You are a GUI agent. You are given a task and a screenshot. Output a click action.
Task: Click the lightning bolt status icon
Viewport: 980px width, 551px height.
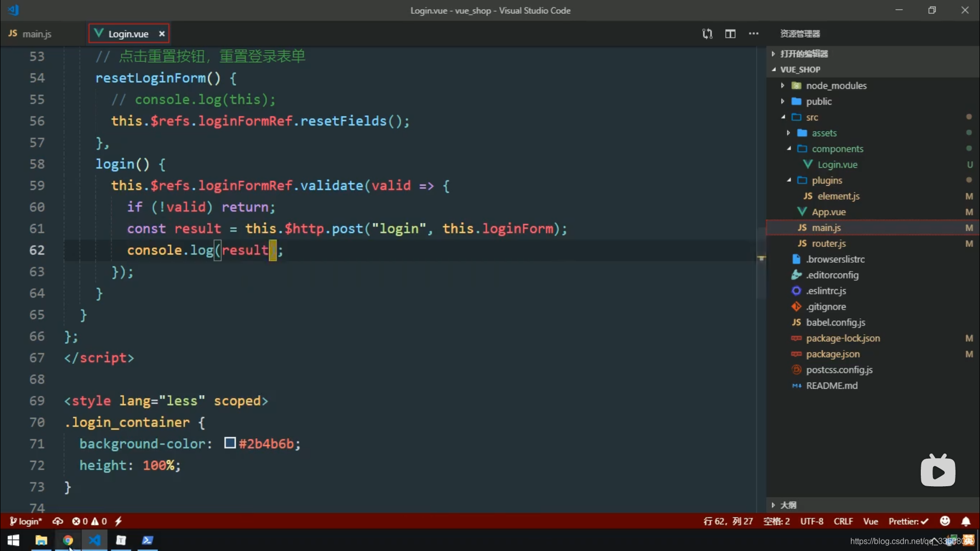coord(118,521)
